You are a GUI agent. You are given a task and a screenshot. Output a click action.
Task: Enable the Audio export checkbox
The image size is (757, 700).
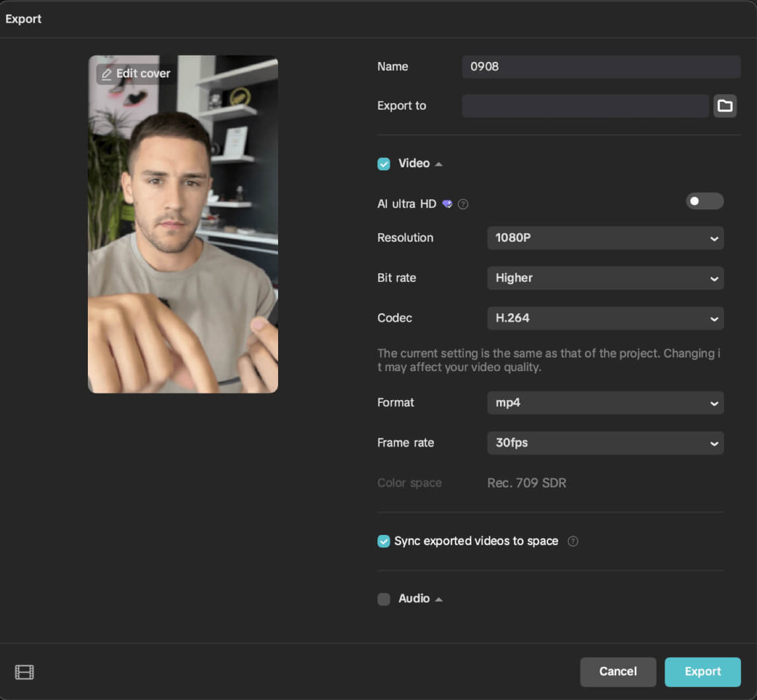(x=384, y=599)
